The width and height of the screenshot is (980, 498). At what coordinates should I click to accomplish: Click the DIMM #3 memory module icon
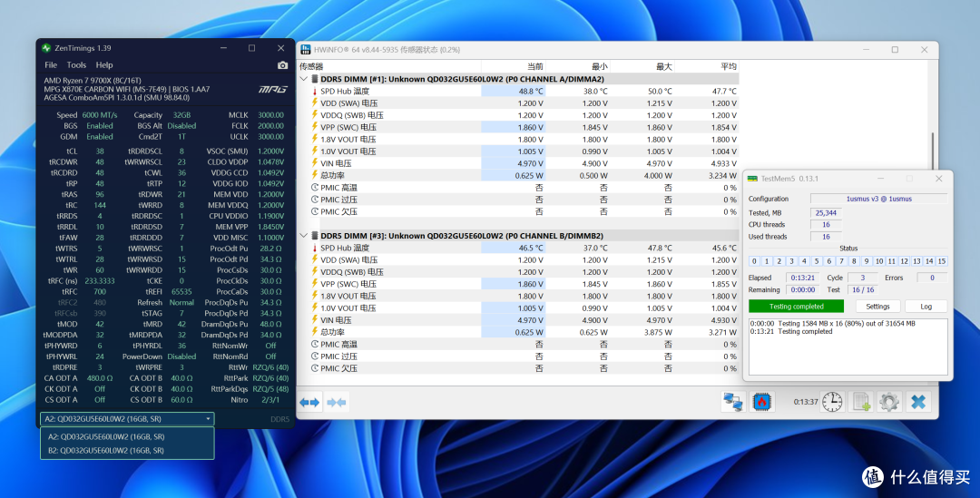click(314, 236)
